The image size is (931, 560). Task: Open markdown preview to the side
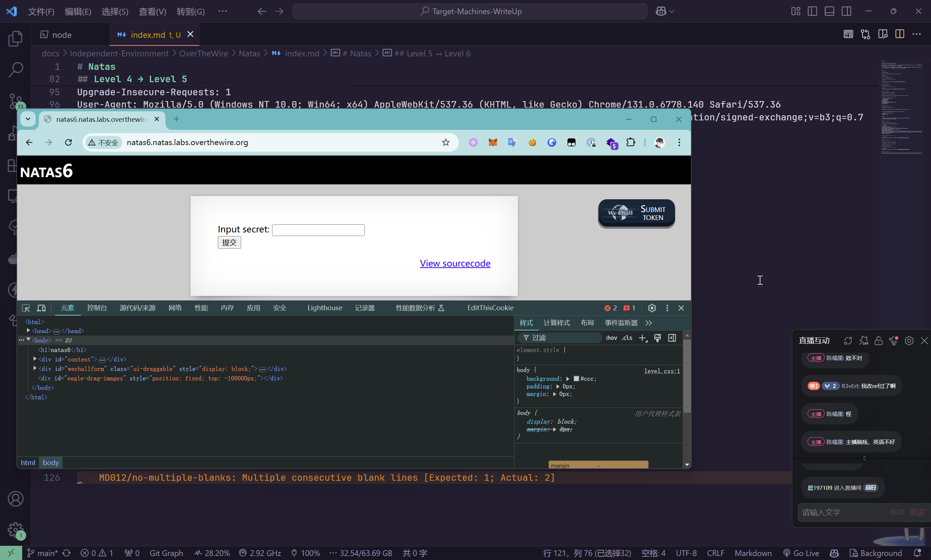pos(883,34)
